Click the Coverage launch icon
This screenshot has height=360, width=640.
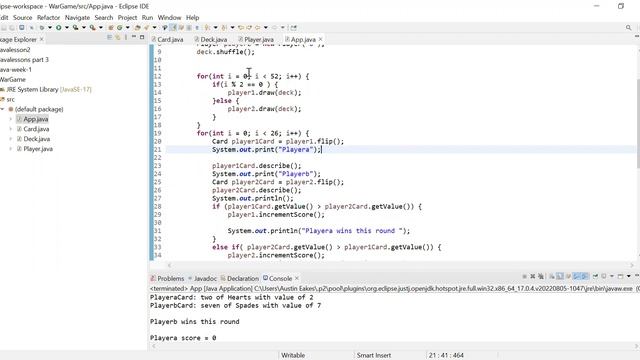point(76,28)
